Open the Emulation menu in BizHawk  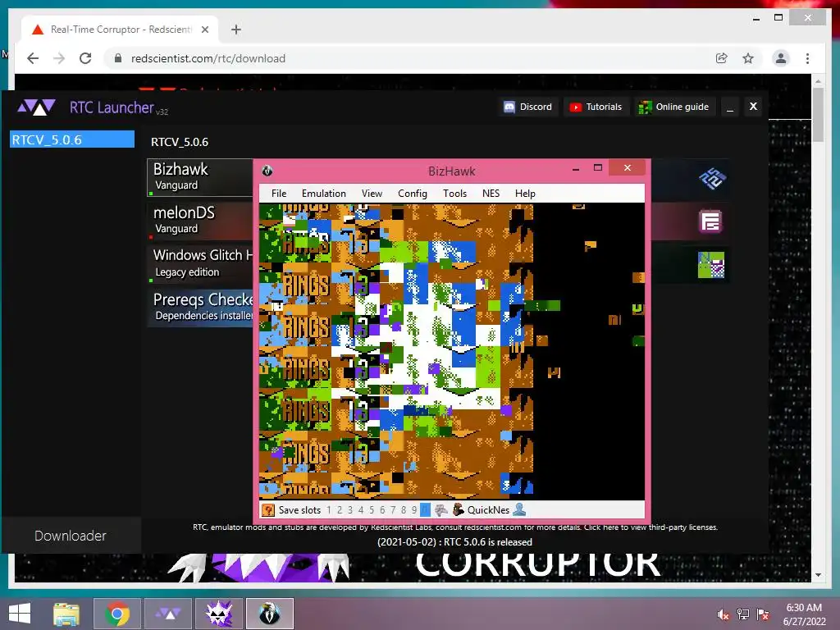click(x=323, y=194)
